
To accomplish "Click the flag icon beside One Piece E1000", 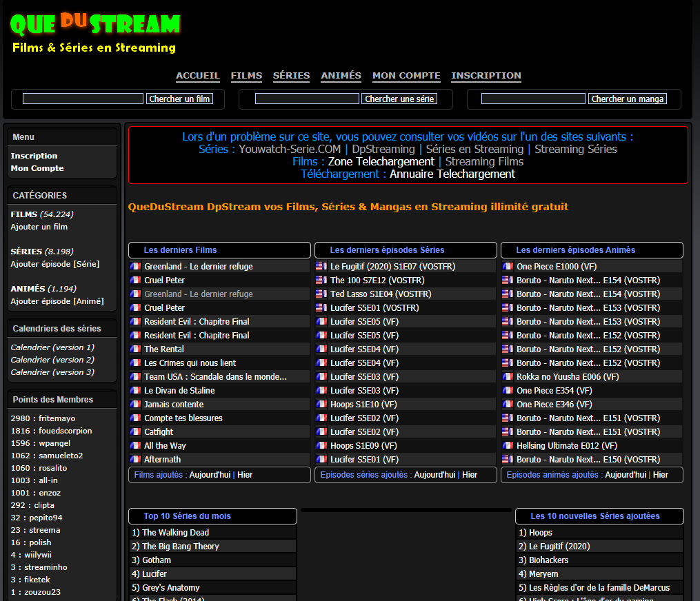I will (508, 266).
